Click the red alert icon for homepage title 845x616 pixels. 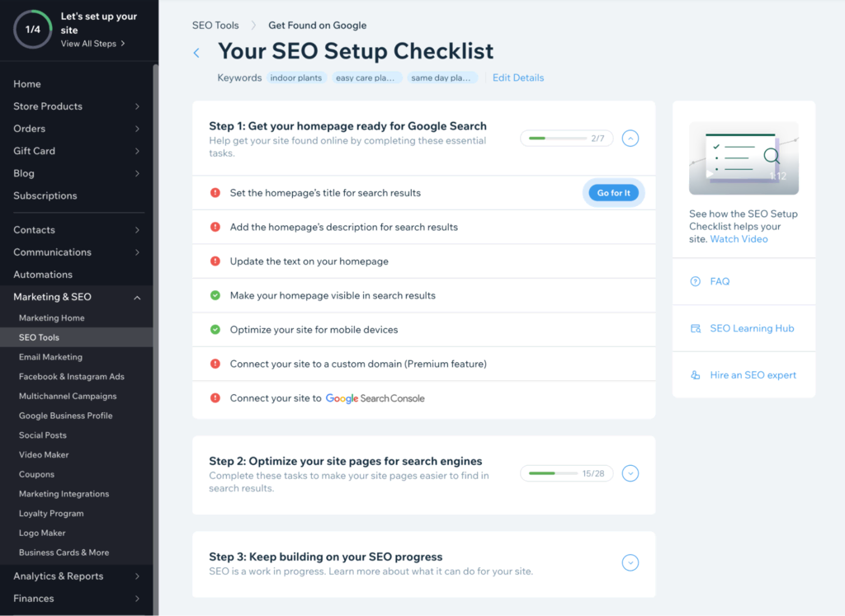click(x=215, y=193)
